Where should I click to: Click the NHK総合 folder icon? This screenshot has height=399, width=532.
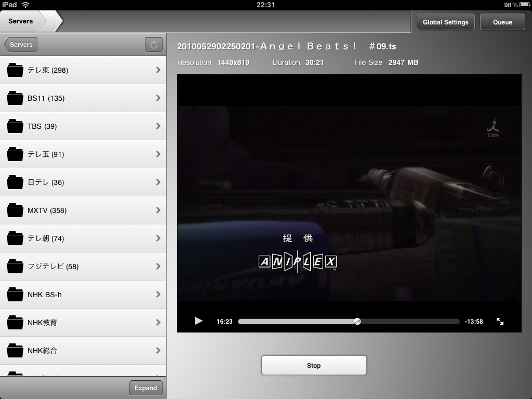click(15, 351)
